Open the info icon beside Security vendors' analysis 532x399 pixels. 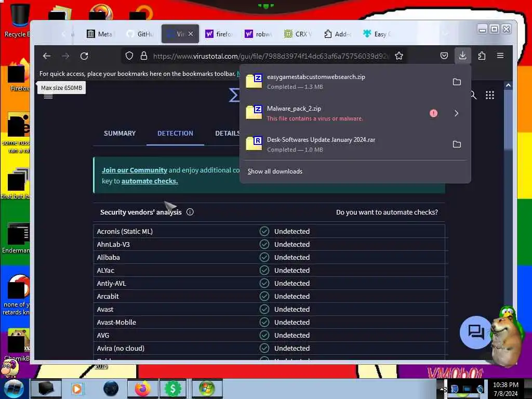pos(190,212)
